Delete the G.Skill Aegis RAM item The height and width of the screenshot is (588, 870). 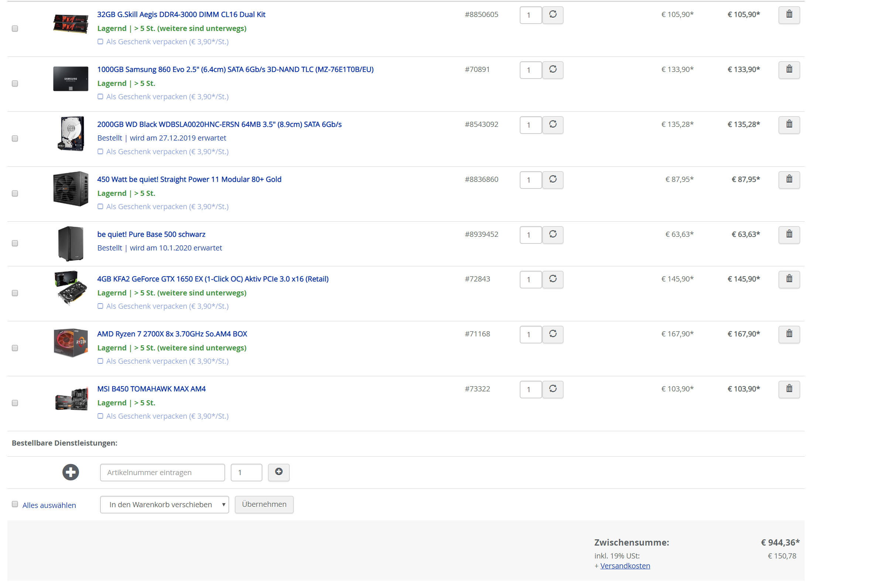pyautogui.click(x=789, y=15)
